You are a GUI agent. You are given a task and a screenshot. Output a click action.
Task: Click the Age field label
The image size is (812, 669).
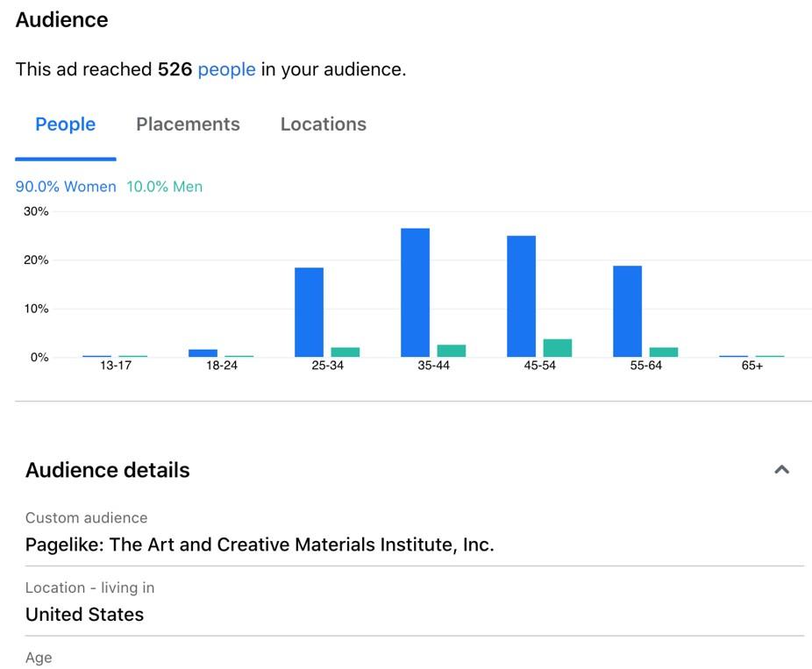(x=39, y=658)
